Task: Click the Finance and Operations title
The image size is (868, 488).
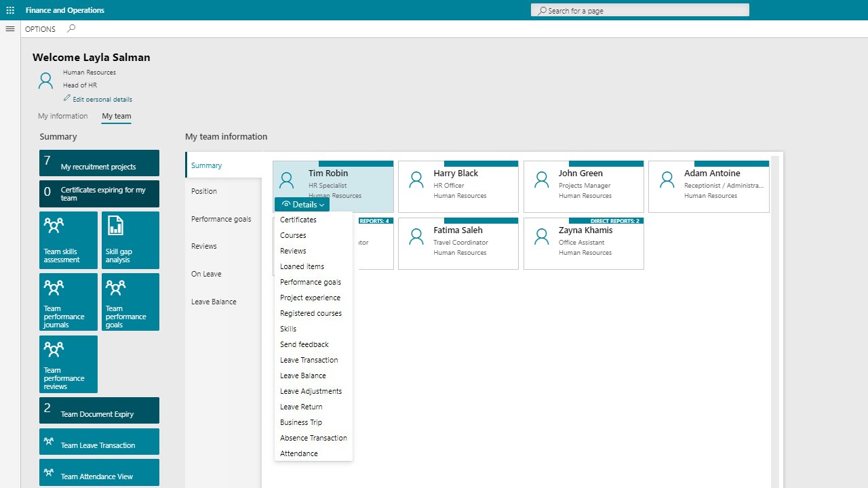Action: pos(65,10)
